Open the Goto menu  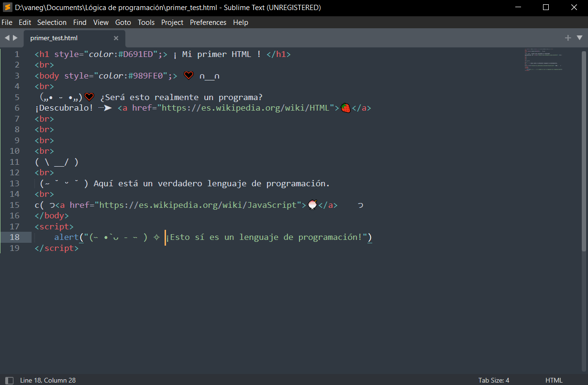coord(123,22)
